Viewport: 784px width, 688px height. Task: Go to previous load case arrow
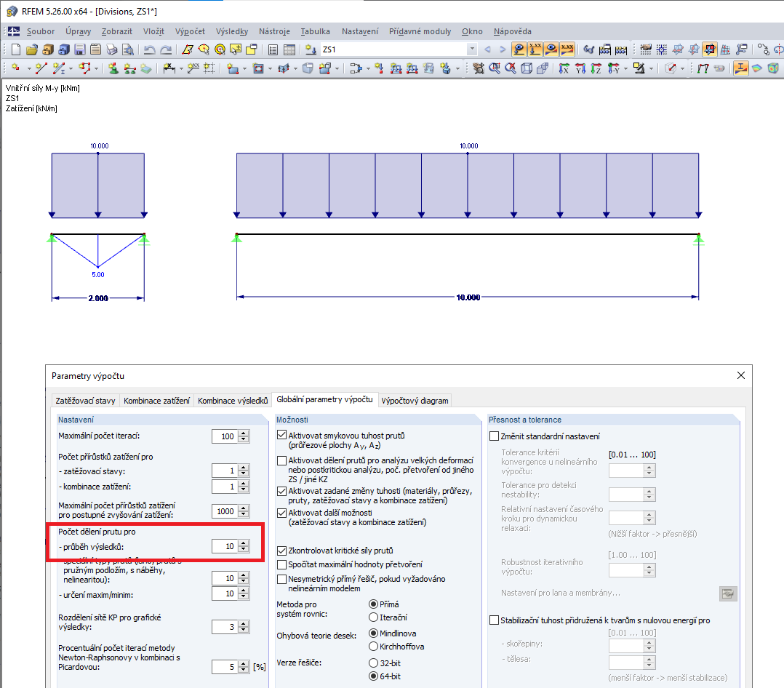pos(487,49)
